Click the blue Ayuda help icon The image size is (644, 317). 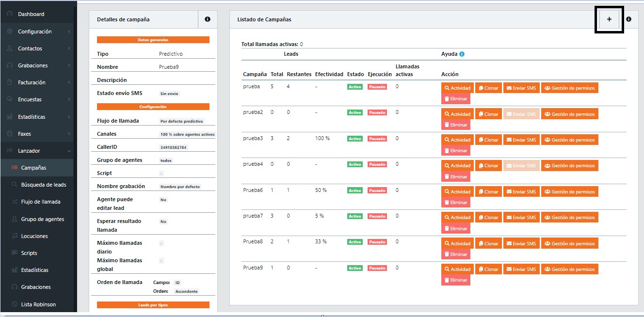(462, 54)
